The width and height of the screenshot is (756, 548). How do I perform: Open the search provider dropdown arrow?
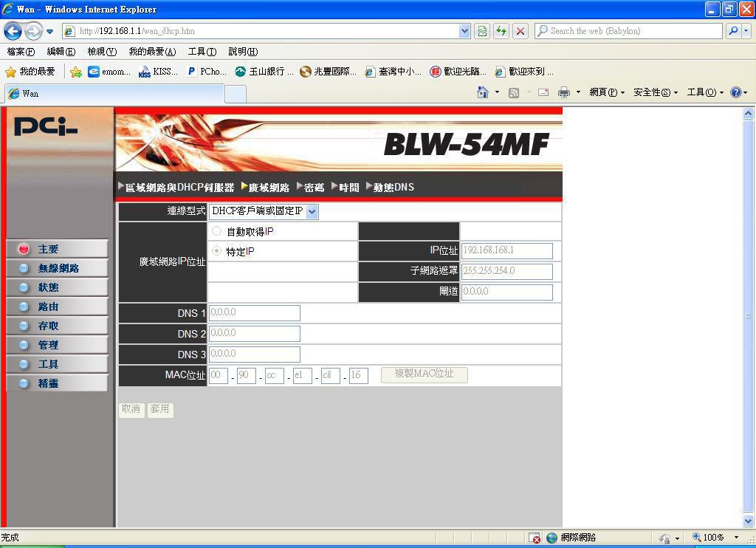[x=746, y=31]
